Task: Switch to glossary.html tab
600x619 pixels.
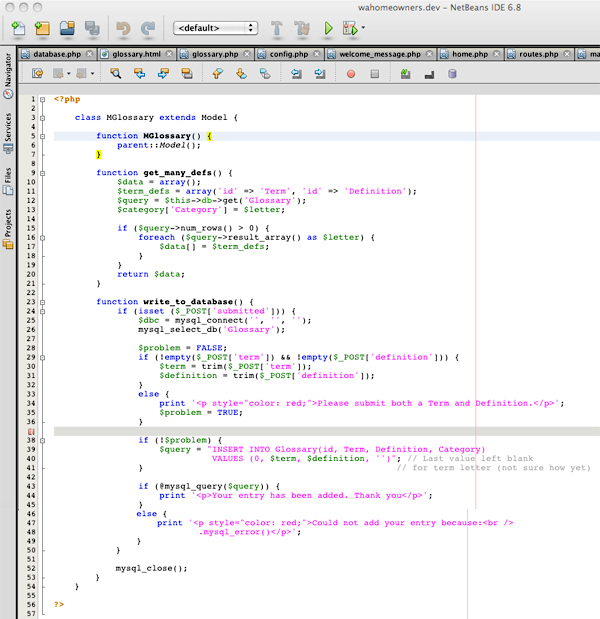Action: click(137, 54)
